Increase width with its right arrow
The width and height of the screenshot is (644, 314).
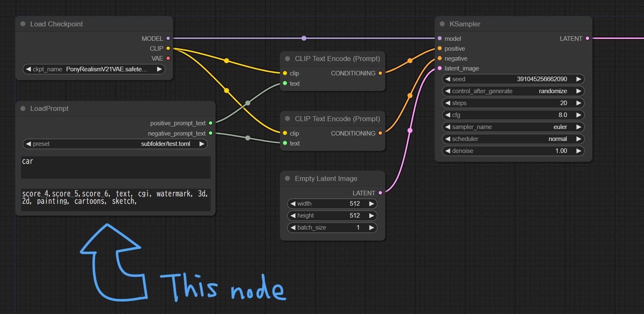coord(371,204)
